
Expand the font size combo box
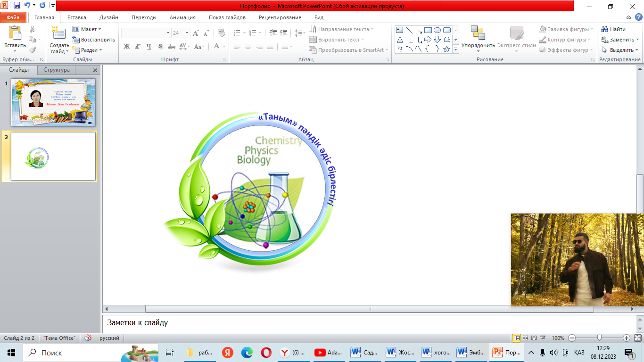click(187, 33)
